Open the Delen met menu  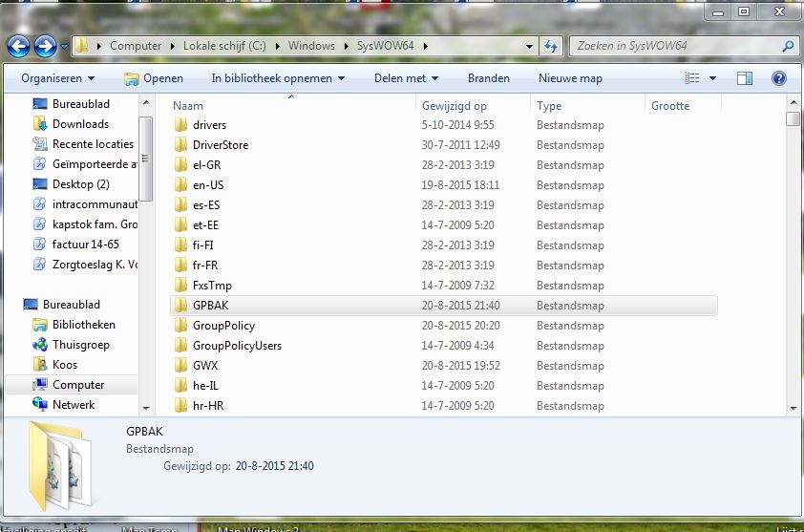coord(406,78)
